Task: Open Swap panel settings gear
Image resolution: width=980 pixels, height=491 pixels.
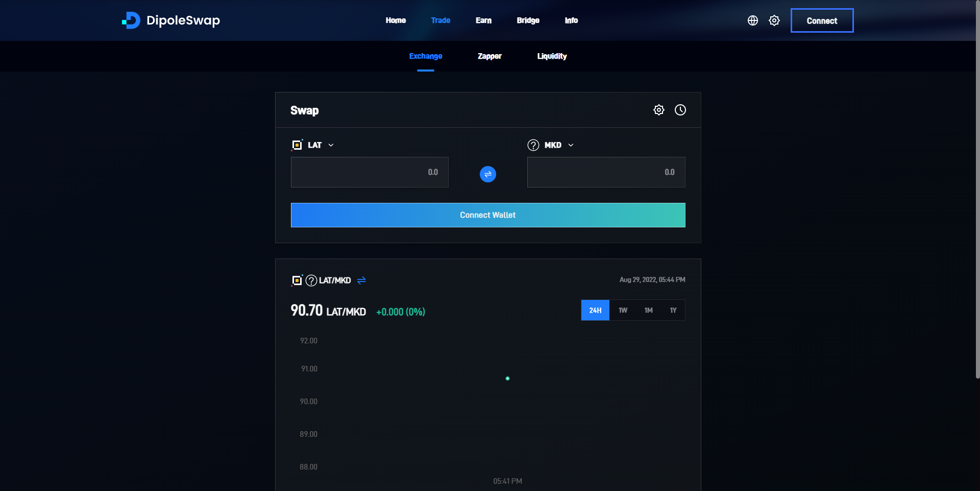Action: [x=659, y=110]
